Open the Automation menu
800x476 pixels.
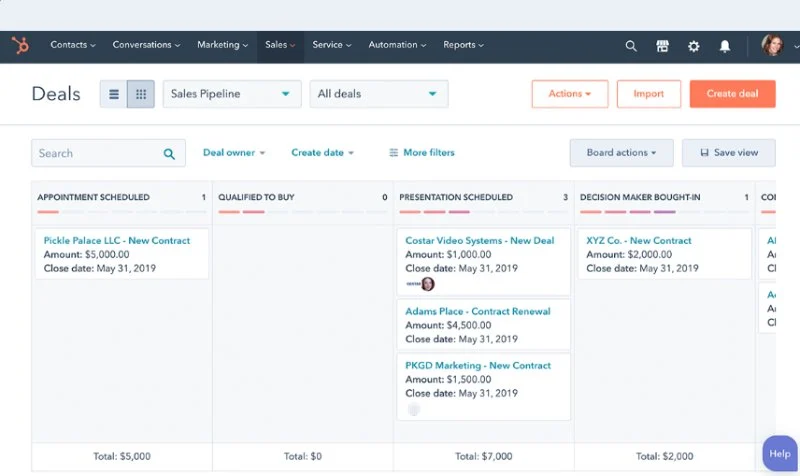[x=397, y=45]
